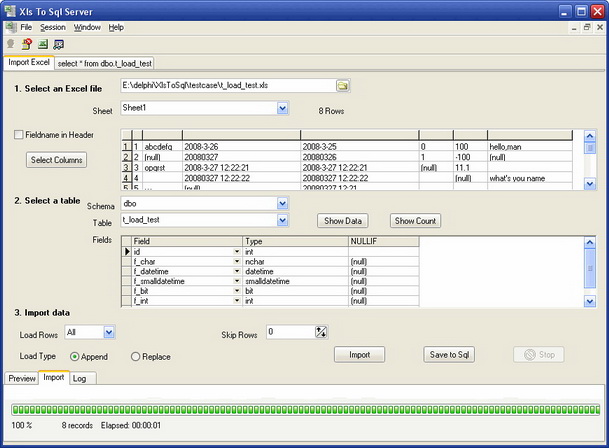Click the disconnect session toolbar icon
The width and height of the screenshot is (609, 448).
tap(26, 44)
